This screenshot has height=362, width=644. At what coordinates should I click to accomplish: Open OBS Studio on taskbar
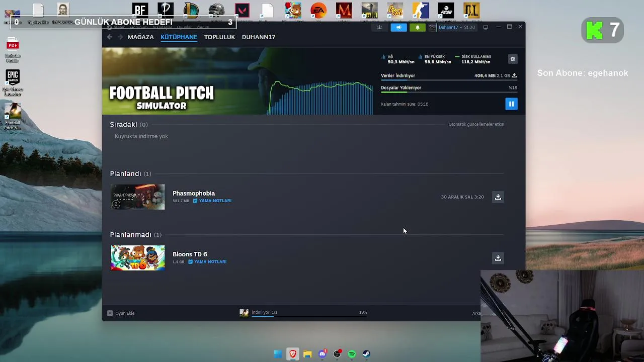[x=337, y=354]
